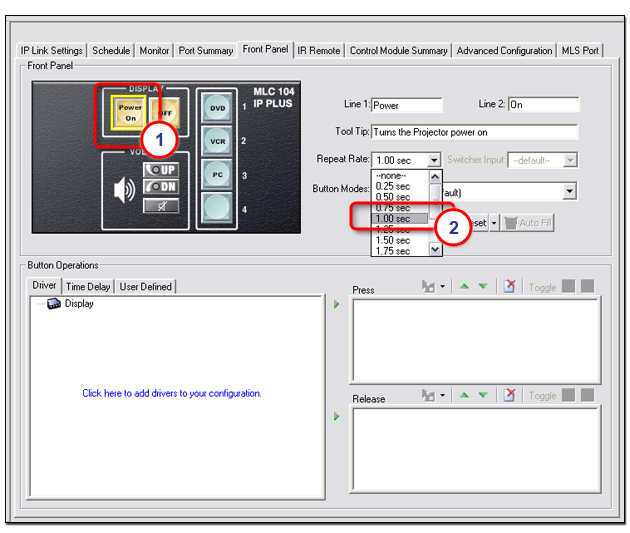Click first Press Toggle gray square

(x=569, y=286)
